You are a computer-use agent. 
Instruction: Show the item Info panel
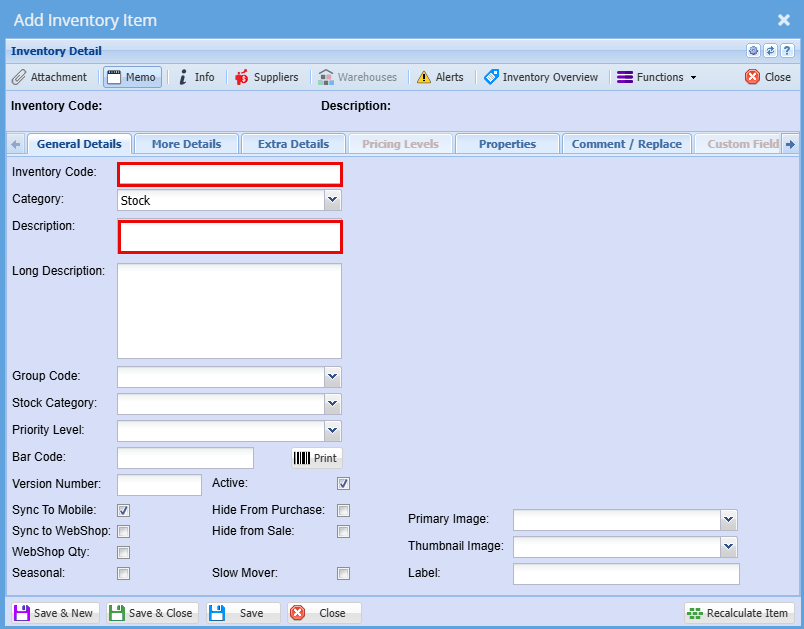[196, 77]
